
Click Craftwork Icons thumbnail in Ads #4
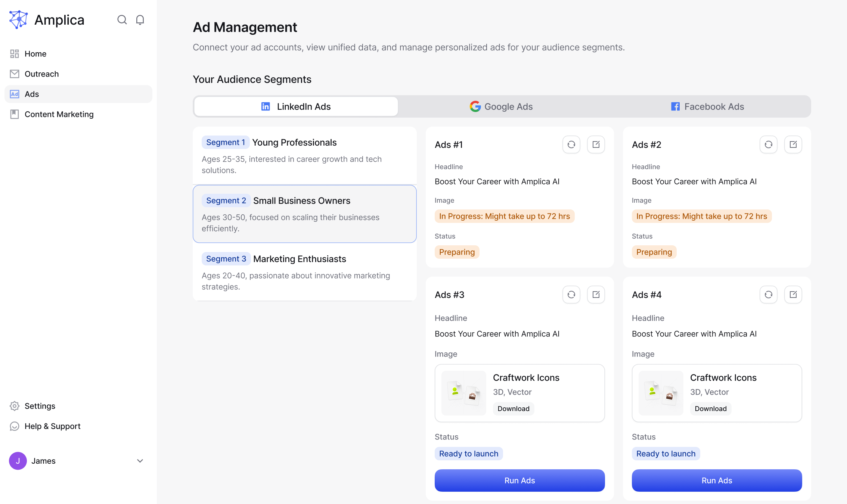point(661,393)
